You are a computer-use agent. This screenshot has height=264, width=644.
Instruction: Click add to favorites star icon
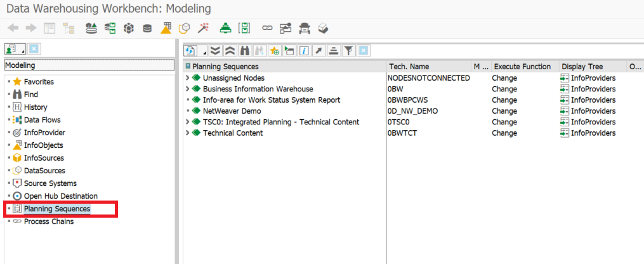pos(274,50)
